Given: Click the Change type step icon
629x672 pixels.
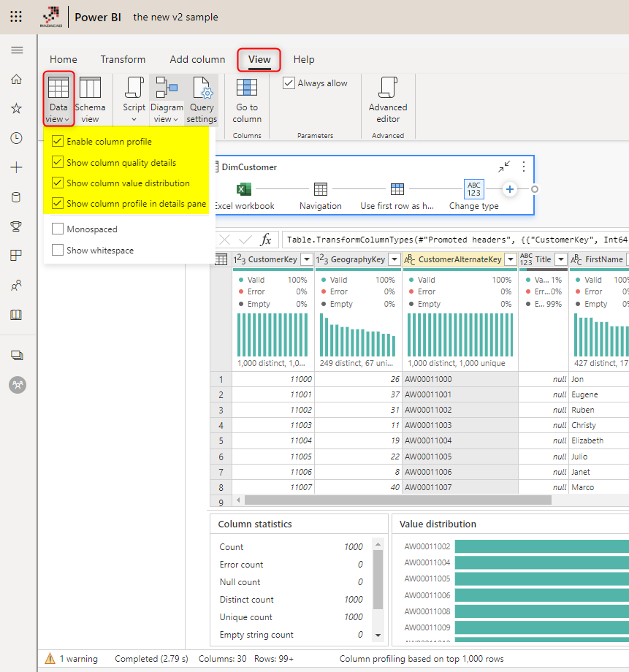Looking at the screenshot, I should tap(473, 188).
